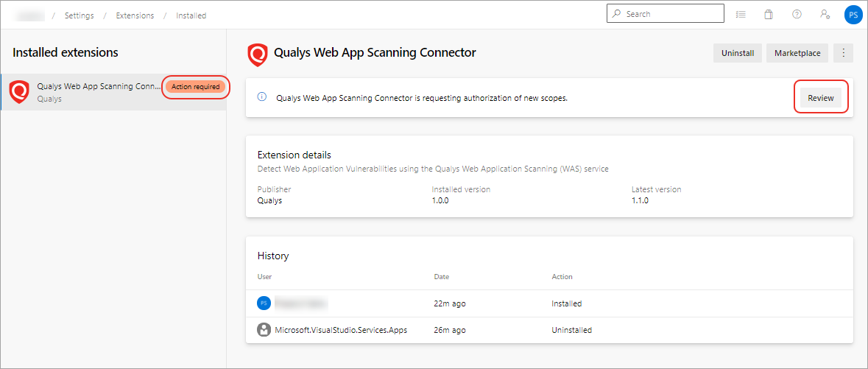The image size is (868, 369).
Task: Click the Qualys logo in sidebar list
Action: click(19, 92)
